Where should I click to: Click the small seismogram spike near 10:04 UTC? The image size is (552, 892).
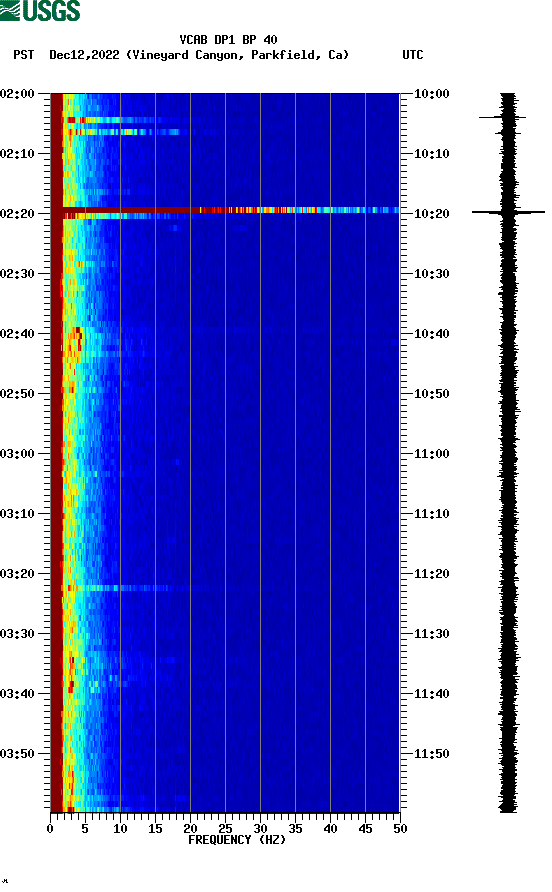[502, 117]
